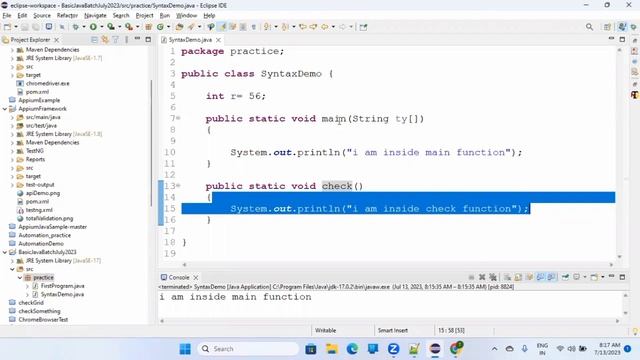Collapse the BasicJavaBatchJuly2023 project node
The width and height of the screenshot is (640, 360).
coord(5,252)
